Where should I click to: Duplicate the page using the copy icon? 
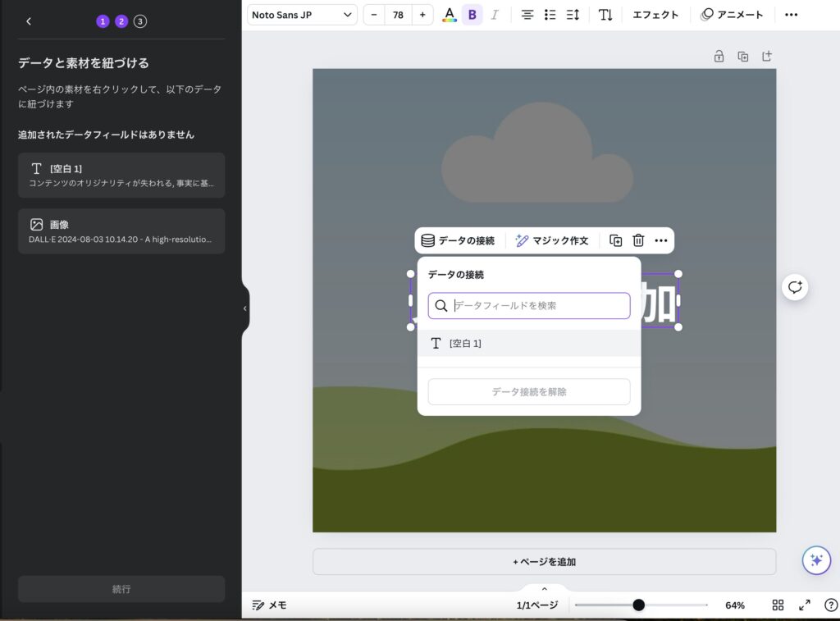[742, 57]
